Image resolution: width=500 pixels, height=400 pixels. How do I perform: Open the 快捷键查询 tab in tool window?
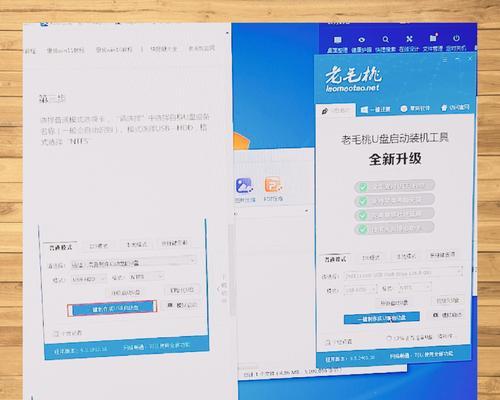(442, 255)
